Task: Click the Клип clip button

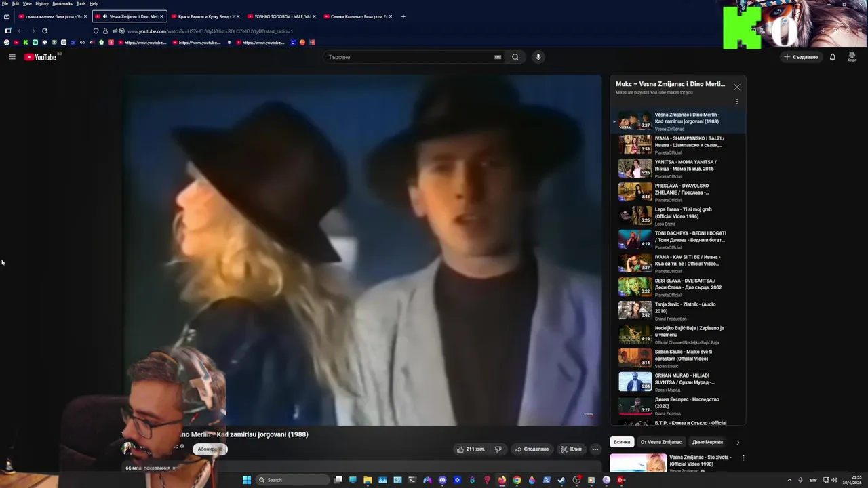Action: 571,449
